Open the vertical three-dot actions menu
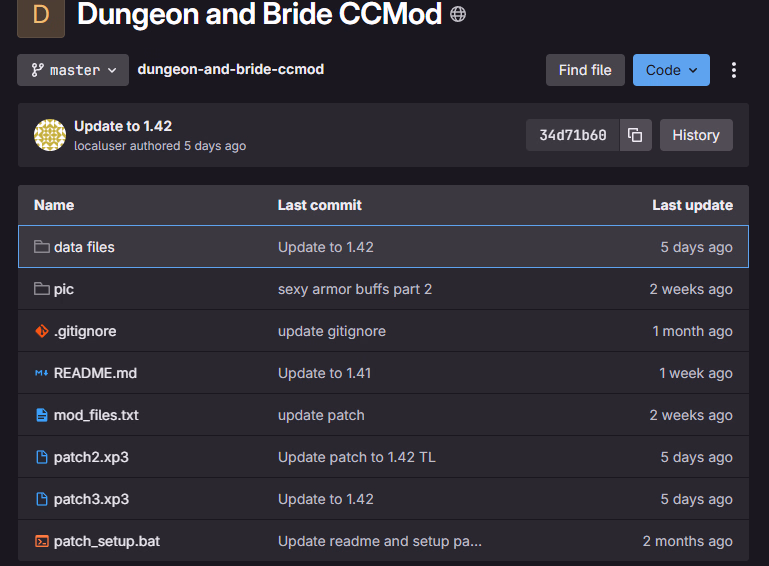This screenshot has height=566, width=769. click(734, 70)
